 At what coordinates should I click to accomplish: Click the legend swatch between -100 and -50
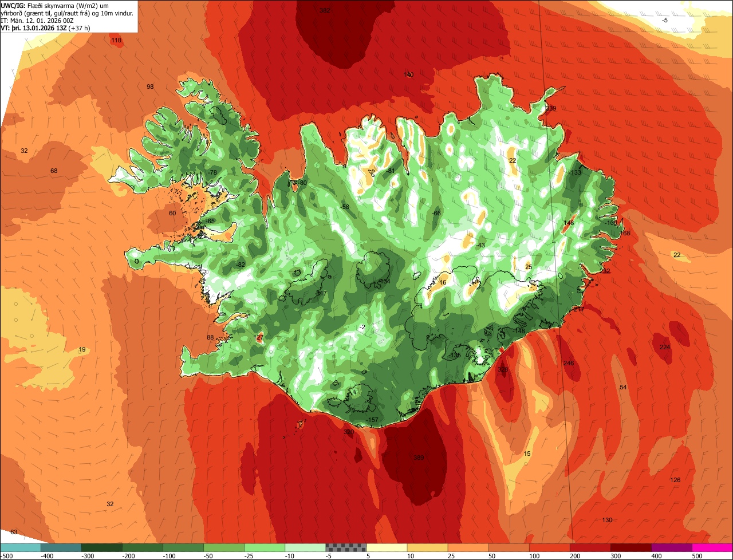tap(183, 547)
